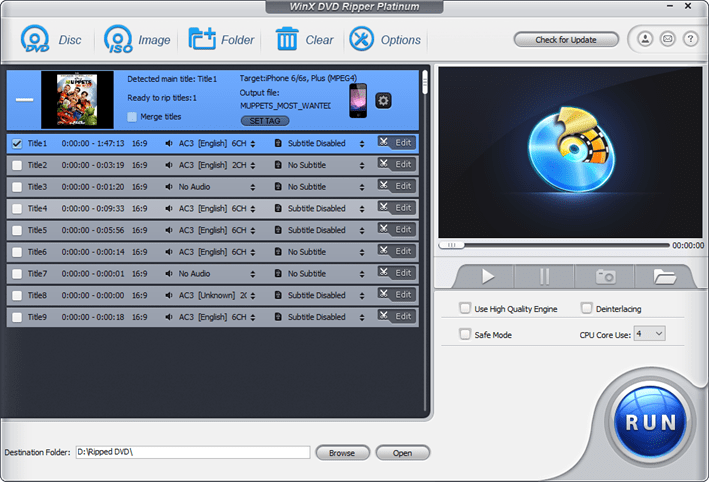This screenshot has height=482, width=709.
Task: Load a DVD with the Disc icon
Action: click(x=50, y=40)
